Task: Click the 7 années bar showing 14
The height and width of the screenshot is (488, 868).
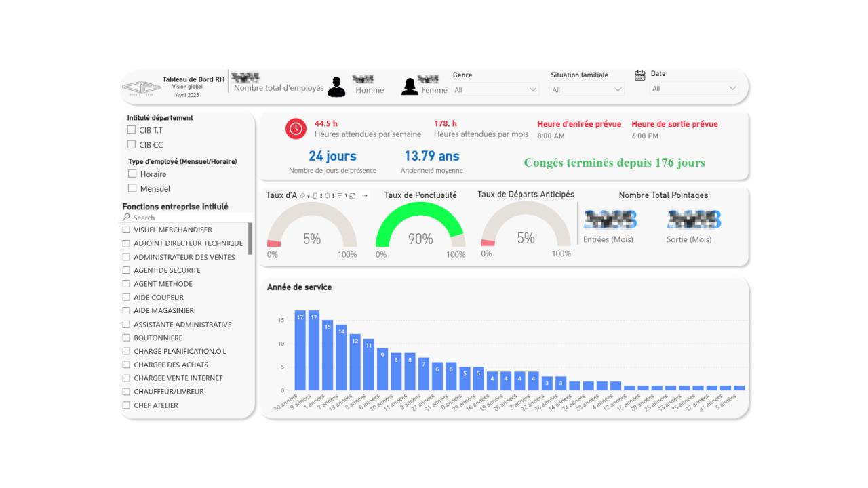Action: coord(341,357)
